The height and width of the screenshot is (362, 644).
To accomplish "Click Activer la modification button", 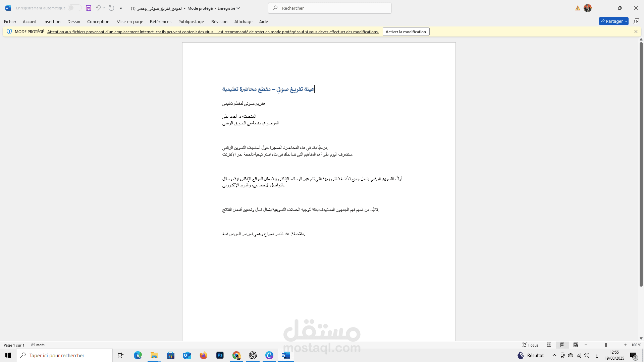I will [406, 32].
